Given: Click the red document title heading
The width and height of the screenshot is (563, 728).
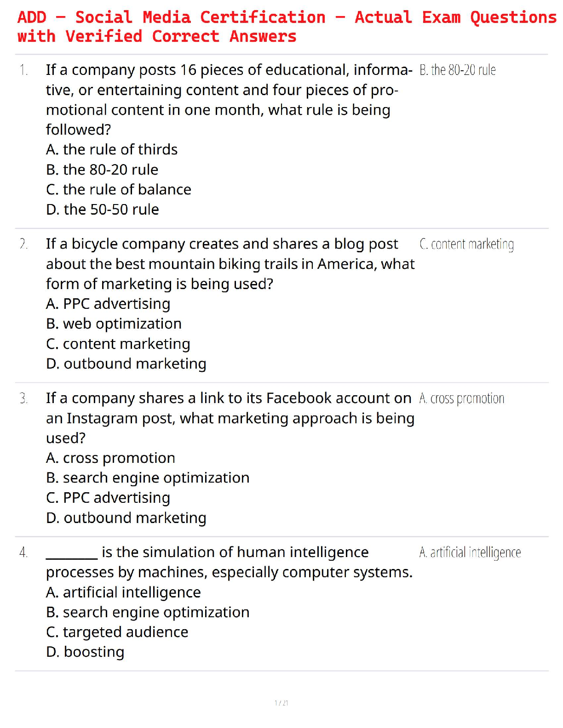Looking at the screenshot, I should pyautogui.click(x=286, y=27).
